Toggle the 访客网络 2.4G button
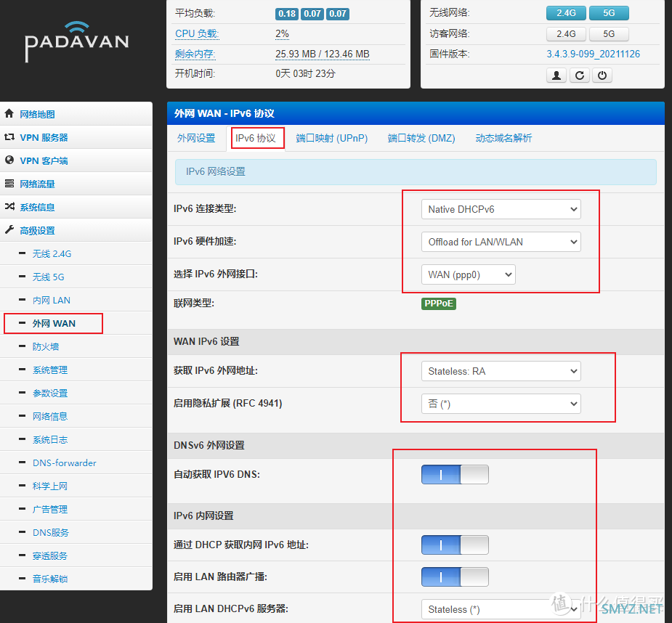 [x=566, y=34]
